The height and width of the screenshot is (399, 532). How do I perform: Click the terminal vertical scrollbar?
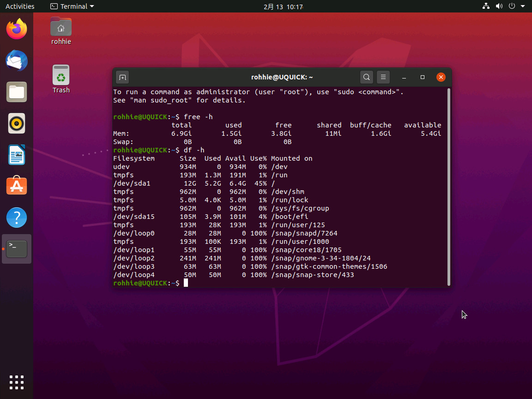click(x=449, y=187)
